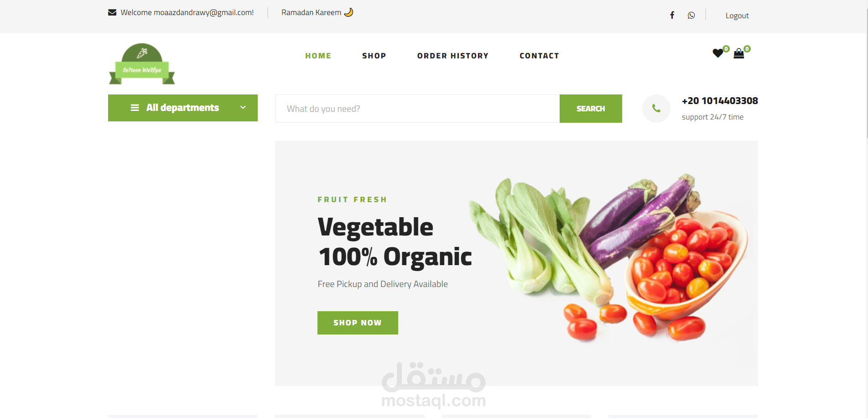The height and width of the screenshot is (418, 868).
Task: Click the envelope mail icon
Action: [x=112, y=12]
